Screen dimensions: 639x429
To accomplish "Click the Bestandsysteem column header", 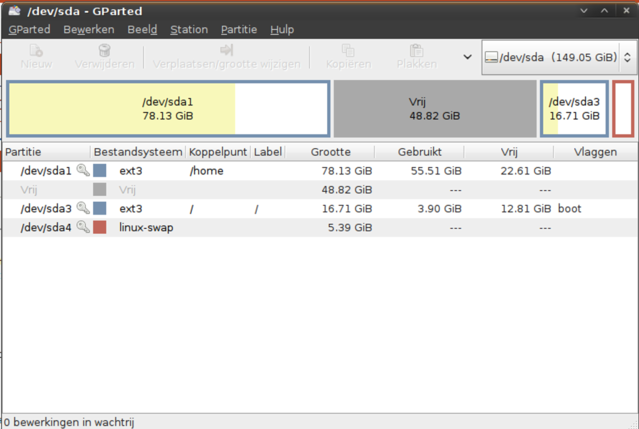I will [138, 152].
